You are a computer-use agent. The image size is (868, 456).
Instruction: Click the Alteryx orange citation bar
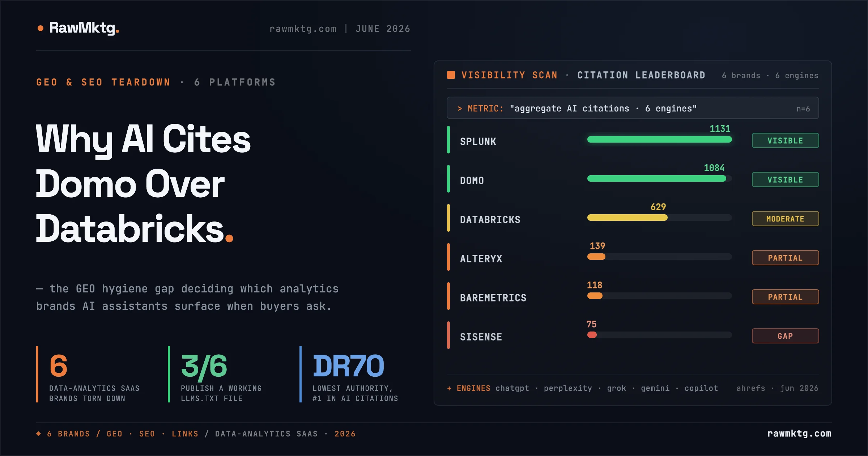coord(596,257)
